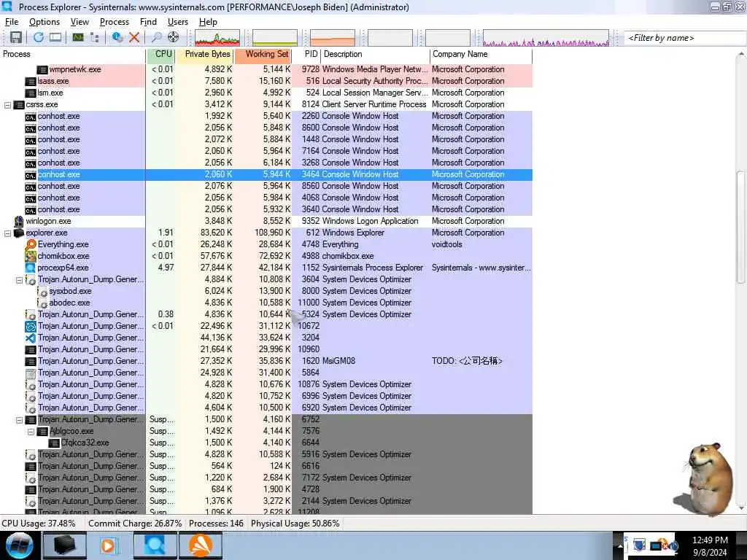Collapse the Ajblgcoo.exe tree node

31,432
